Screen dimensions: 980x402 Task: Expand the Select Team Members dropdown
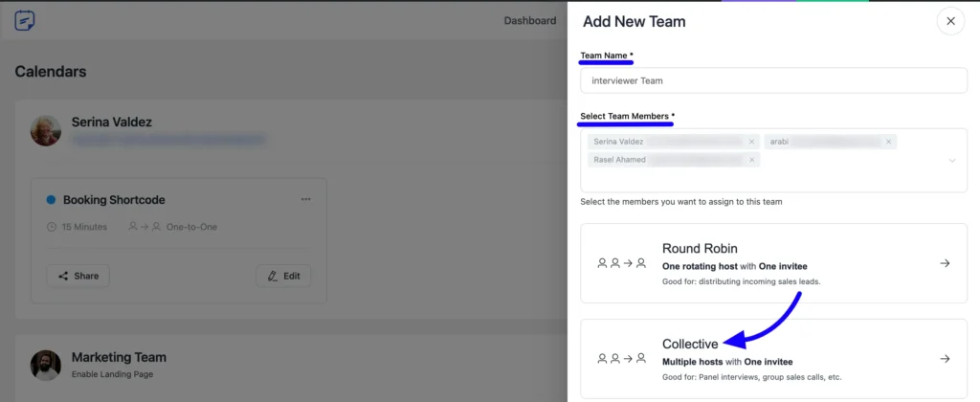pyautogui.click(x=951, y=160)
